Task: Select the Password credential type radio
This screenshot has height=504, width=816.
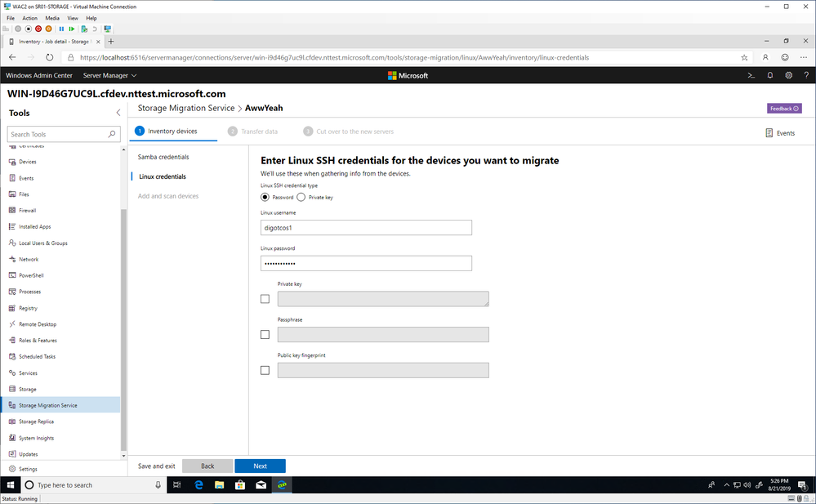Action: click(265, 198)
